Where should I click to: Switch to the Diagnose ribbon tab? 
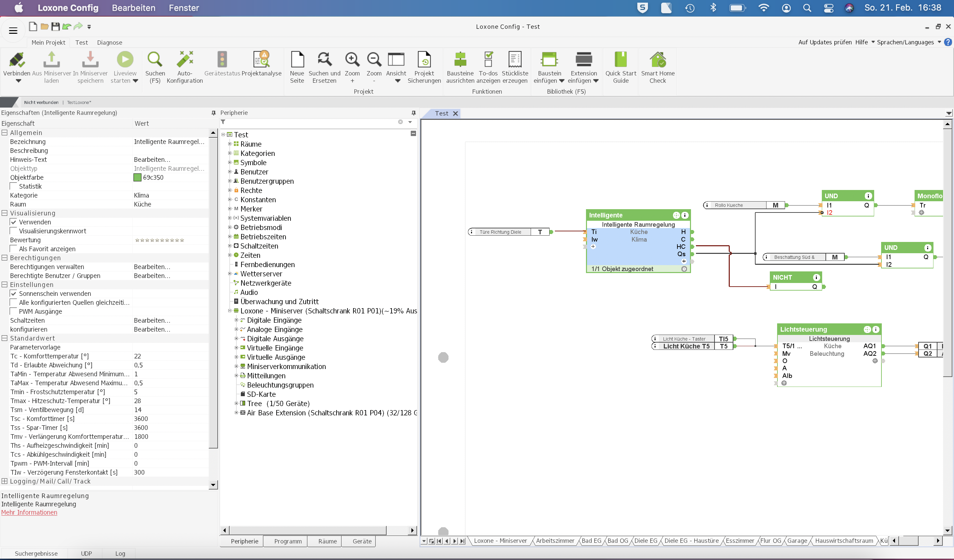[x=109, y=42]
